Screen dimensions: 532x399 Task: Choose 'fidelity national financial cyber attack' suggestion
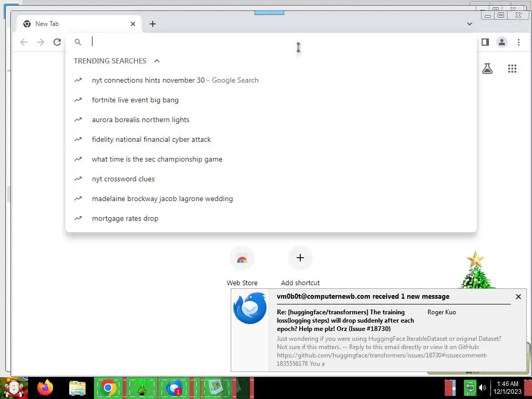tap(271, 139)
